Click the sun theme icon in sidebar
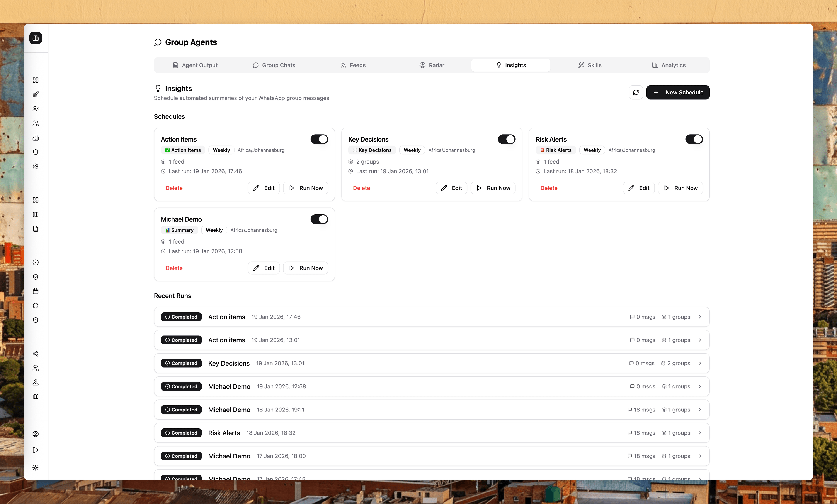This screenshot has width=837, height=504. (x=36, y=468)
